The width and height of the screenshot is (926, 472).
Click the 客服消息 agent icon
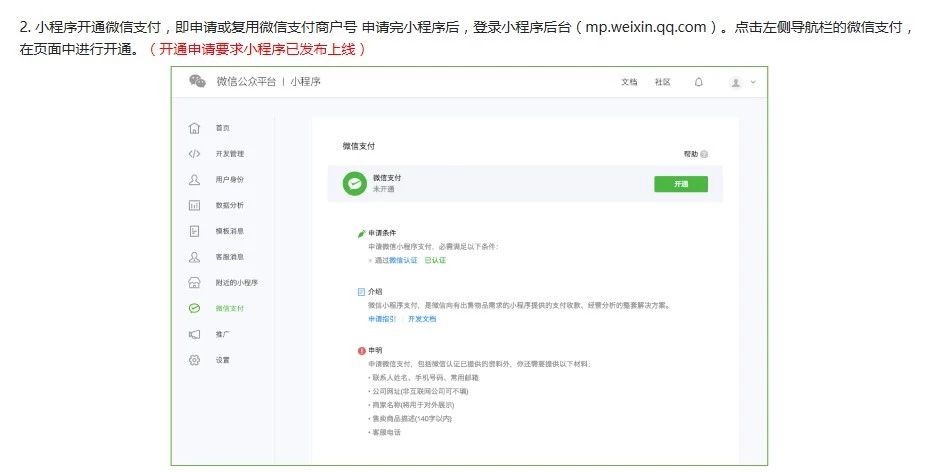click(x=194, y=257)
